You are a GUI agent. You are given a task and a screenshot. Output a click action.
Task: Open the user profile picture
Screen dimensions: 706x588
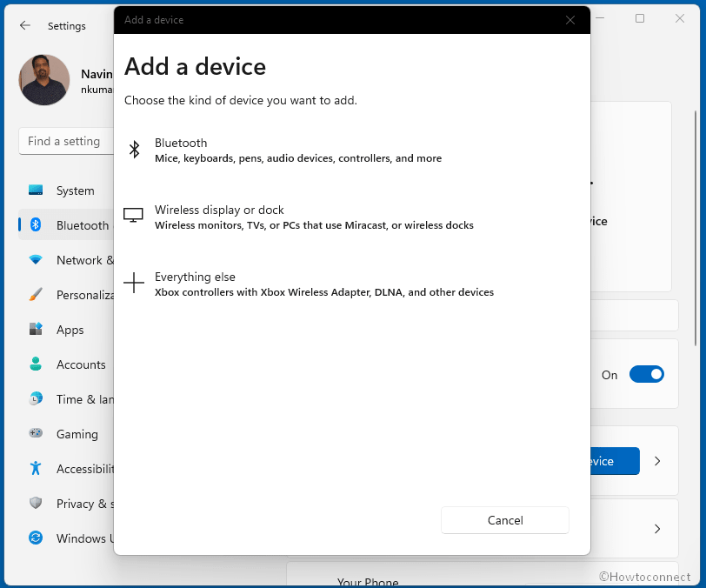44,80
